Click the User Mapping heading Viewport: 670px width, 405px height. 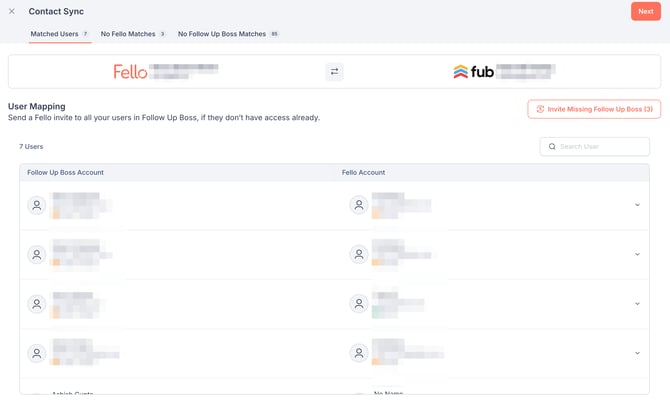click(x=37, y=106)
